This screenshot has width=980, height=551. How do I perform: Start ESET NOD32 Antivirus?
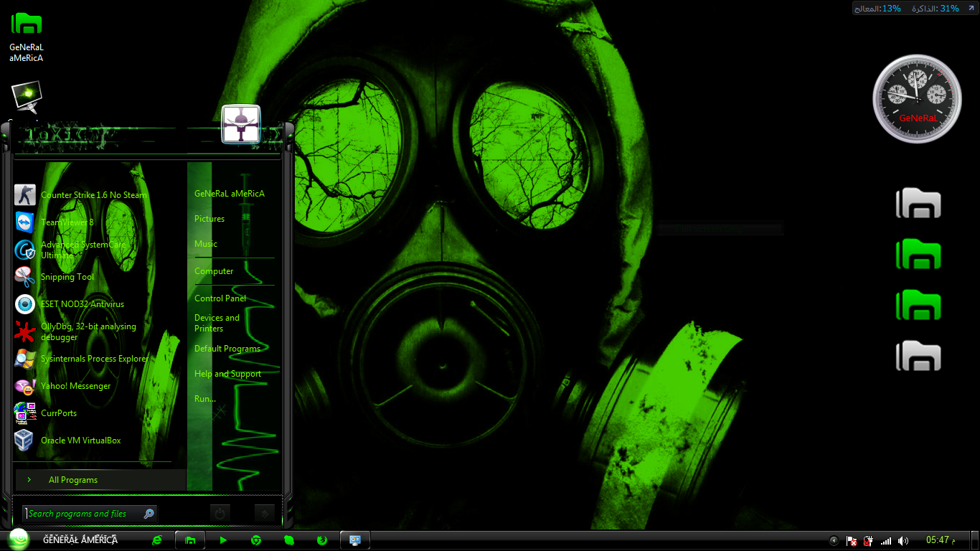coord(82,304)
